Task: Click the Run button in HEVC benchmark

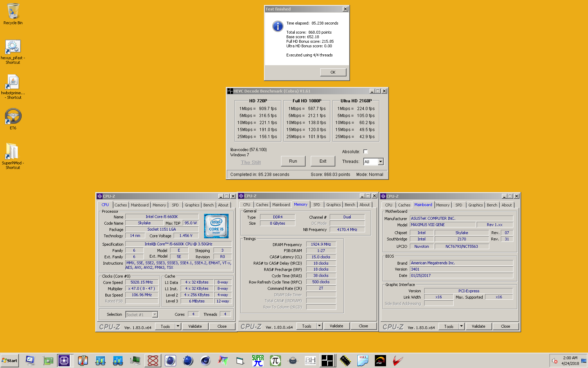Action: click(x=293, y=161)
